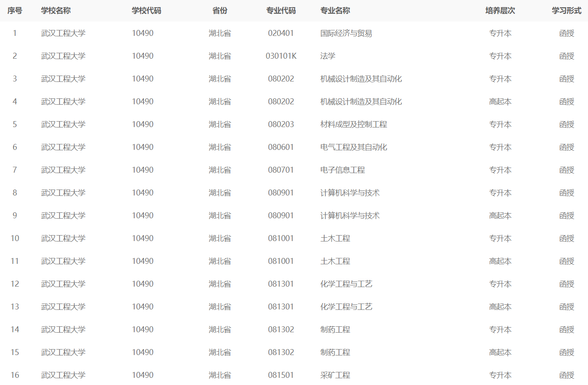Select 电子信息工程 major
The image size is (588, 385).
[x=343, y=170]
